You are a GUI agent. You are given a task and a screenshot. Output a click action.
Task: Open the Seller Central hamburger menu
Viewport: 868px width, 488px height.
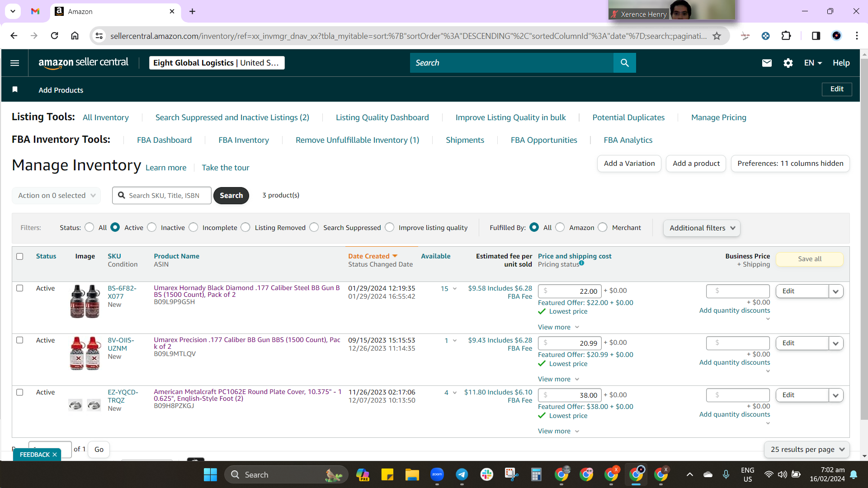(14, 63)
